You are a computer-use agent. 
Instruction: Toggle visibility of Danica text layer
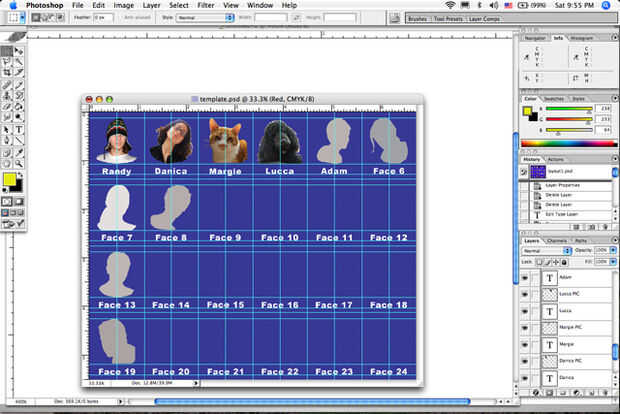pos(525,378)
